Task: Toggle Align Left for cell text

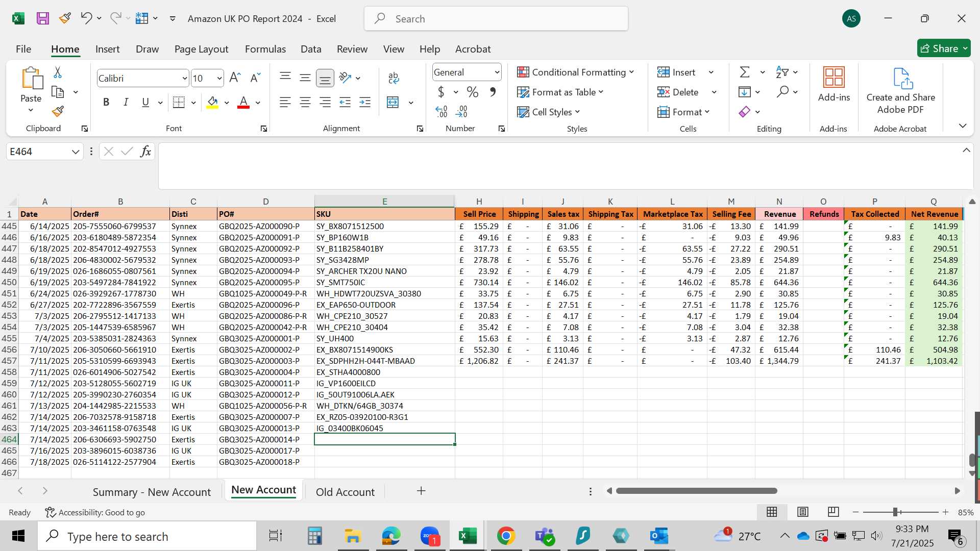Action: point(285,102)
